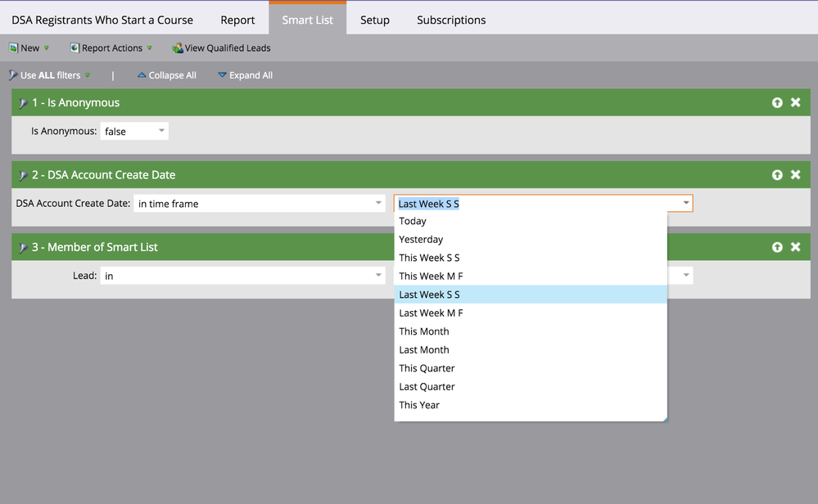Click the filter icon on DSA Account Create Date

pos(23,174)
